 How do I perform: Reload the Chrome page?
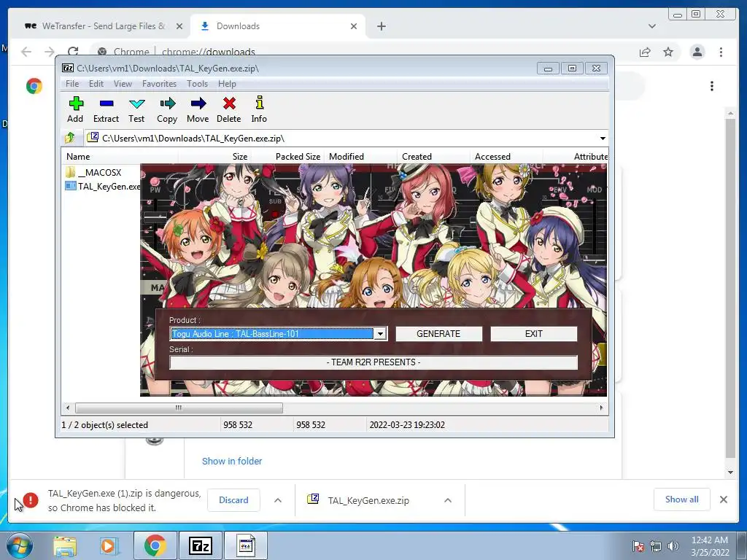[72, 52]
